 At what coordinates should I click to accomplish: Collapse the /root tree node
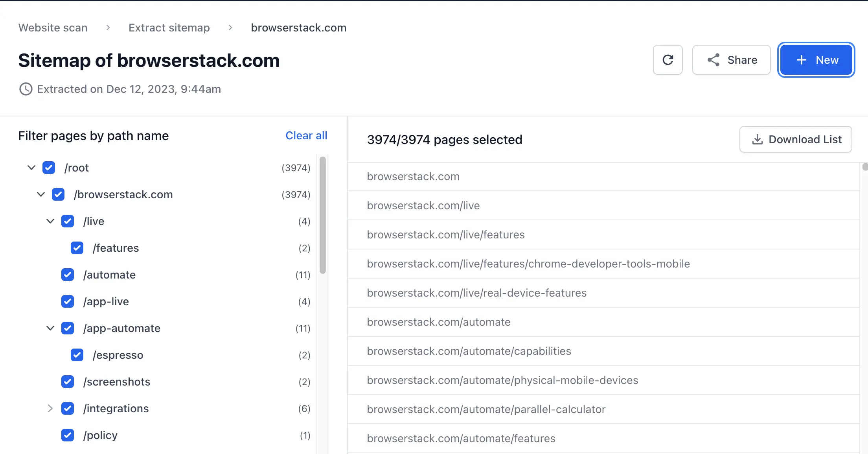pyautogui.click(x=31, y=168)
